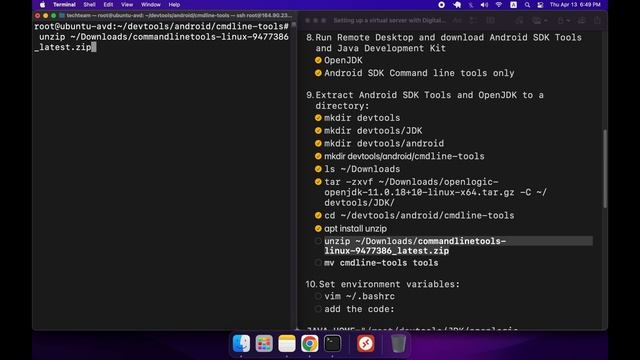Toggle the 'mkdir devtools/android/cmdline-tools' checkbox
The width and height of the screenshot is (640, 360).
coord(318,156)
